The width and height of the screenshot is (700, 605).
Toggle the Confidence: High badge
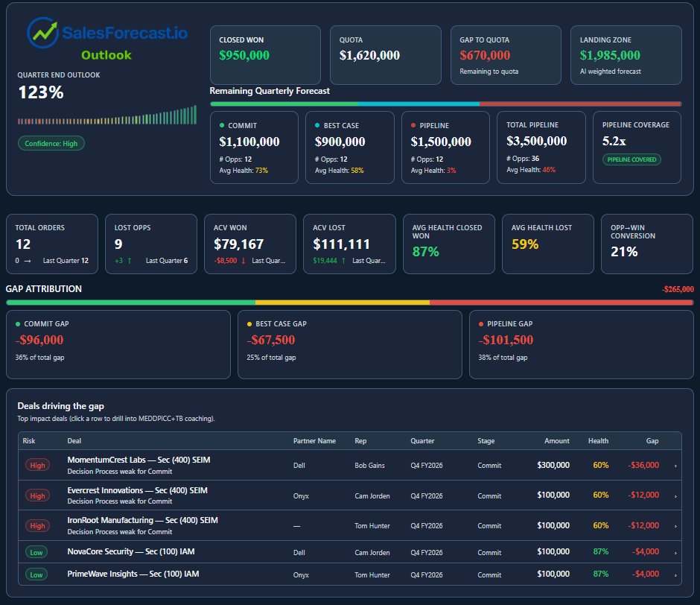pyautogui.click(x=51, y=143)
